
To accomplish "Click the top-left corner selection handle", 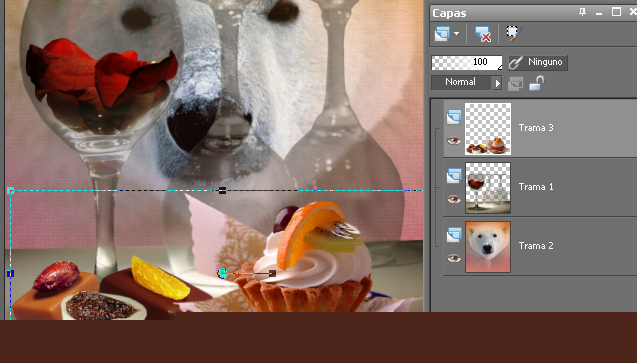I will tap(11, 190).
